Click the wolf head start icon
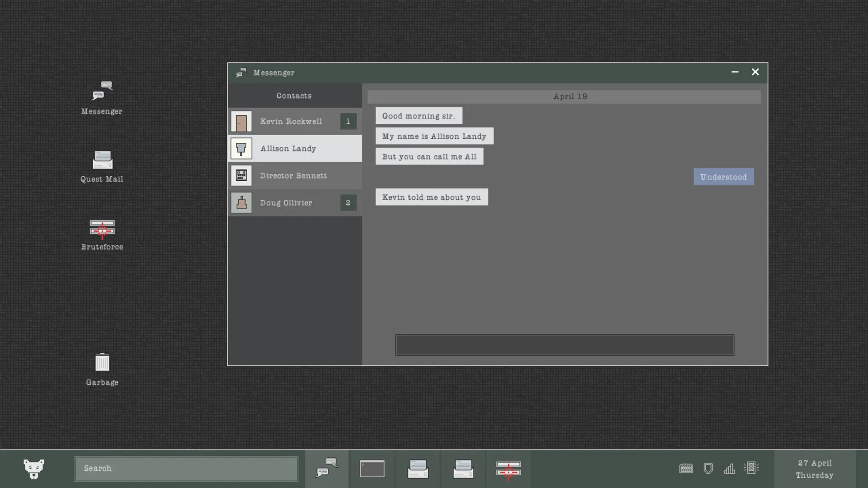This screenshot has height=488, width=868. pyautogui.click(x=34, y=469)
